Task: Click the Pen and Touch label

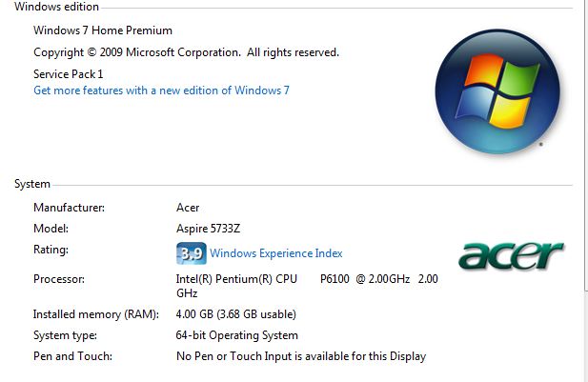Action: tap(72, 356)
